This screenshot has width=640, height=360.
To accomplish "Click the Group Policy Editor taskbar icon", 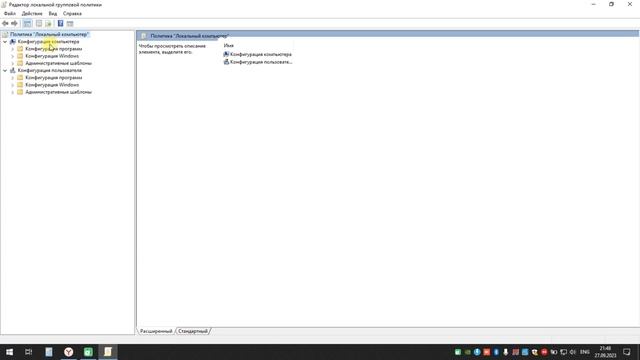I will coord(108,352).
